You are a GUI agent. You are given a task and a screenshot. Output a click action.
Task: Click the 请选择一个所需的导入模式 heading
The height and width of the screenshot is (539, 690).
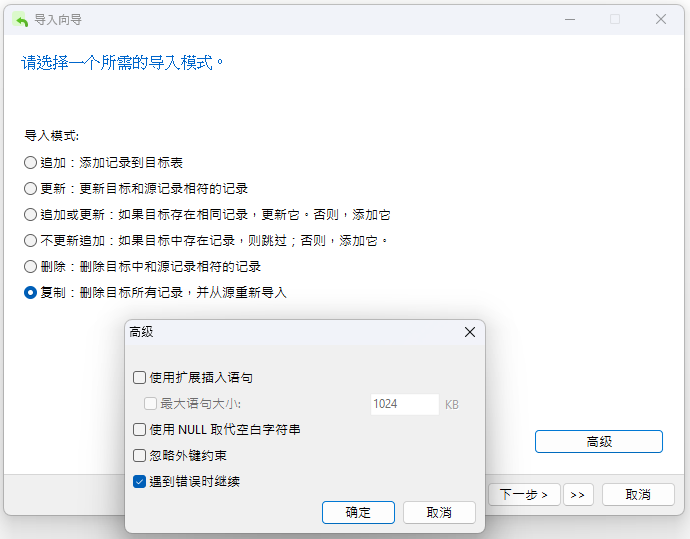pos(122,62)
